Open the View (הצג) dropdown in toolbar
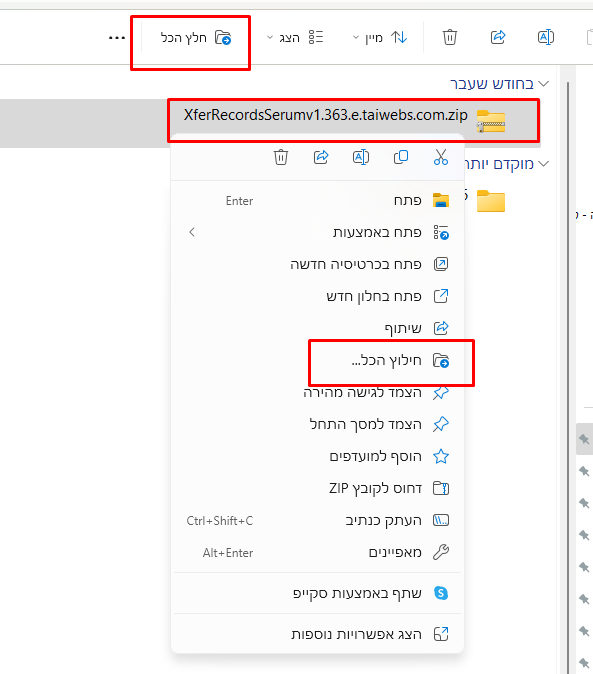Screen dimensions: 593x674 coord(295,38)
